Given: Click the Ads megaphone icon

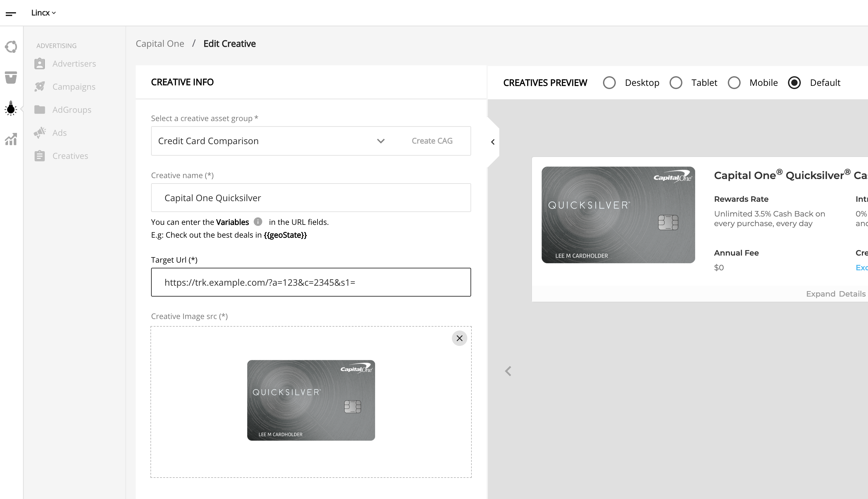Looking at the screenshot, I should pos(40,133).
